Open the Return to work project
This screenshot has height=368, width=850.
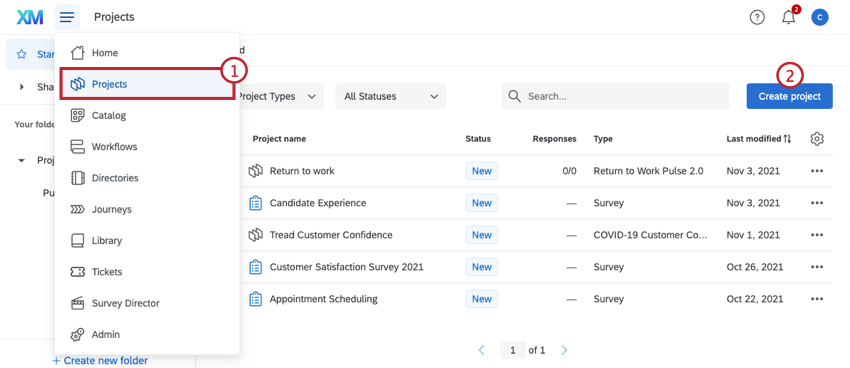tap(302, 171)
